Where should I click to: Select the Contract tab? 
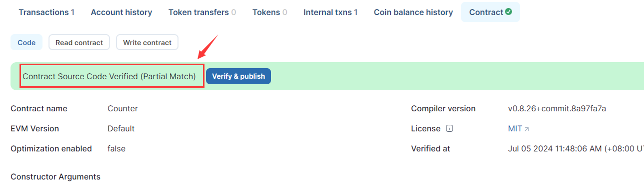[490, 12]
